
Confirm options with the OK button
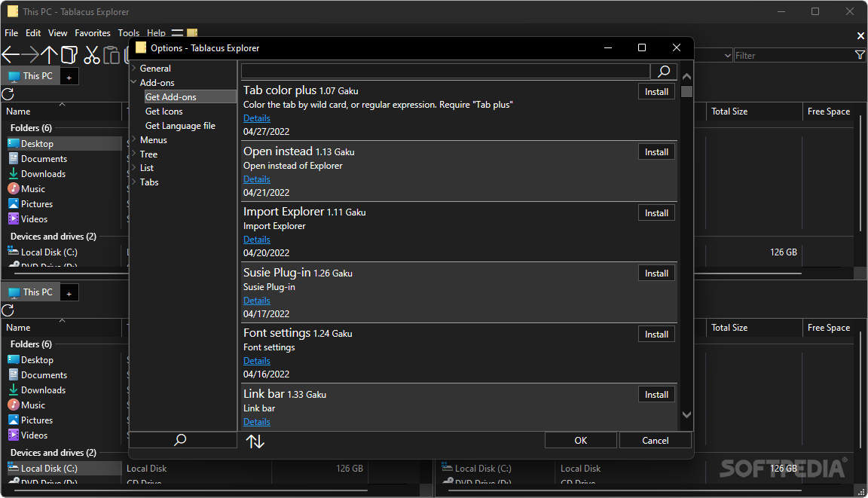tap(581, 440)
